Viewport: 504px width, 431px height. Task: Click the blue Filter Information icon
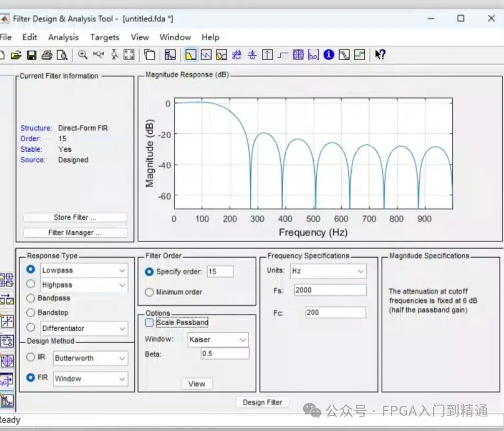point(329,55)
